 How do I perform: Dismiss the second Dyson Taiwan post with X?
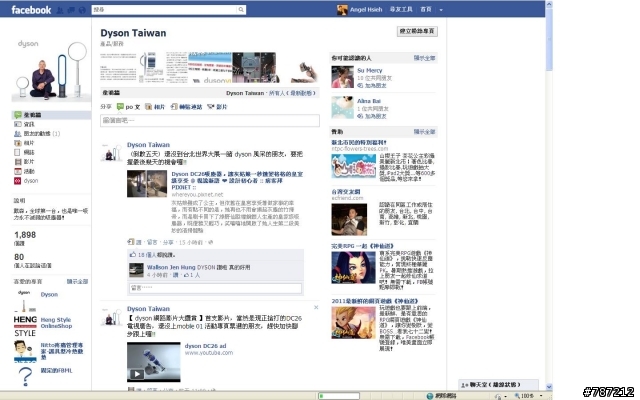(316, 307)
